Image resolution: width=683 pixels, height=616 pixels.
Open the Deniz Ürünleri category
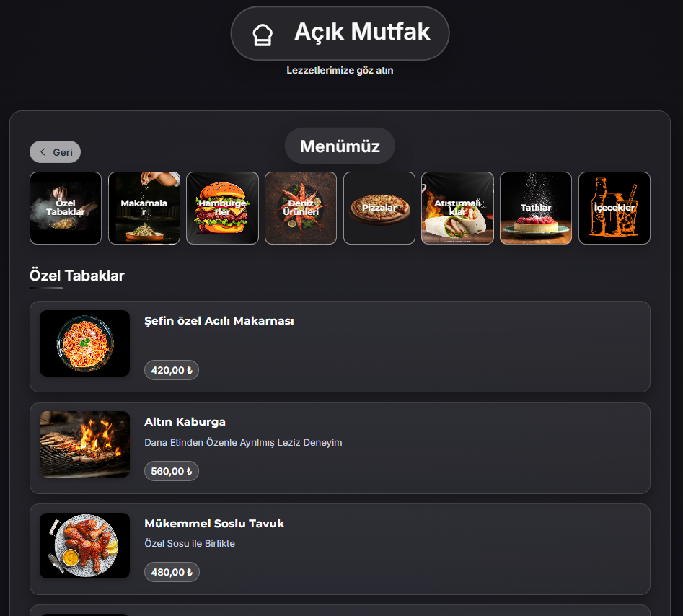click(x=301, y=208)
